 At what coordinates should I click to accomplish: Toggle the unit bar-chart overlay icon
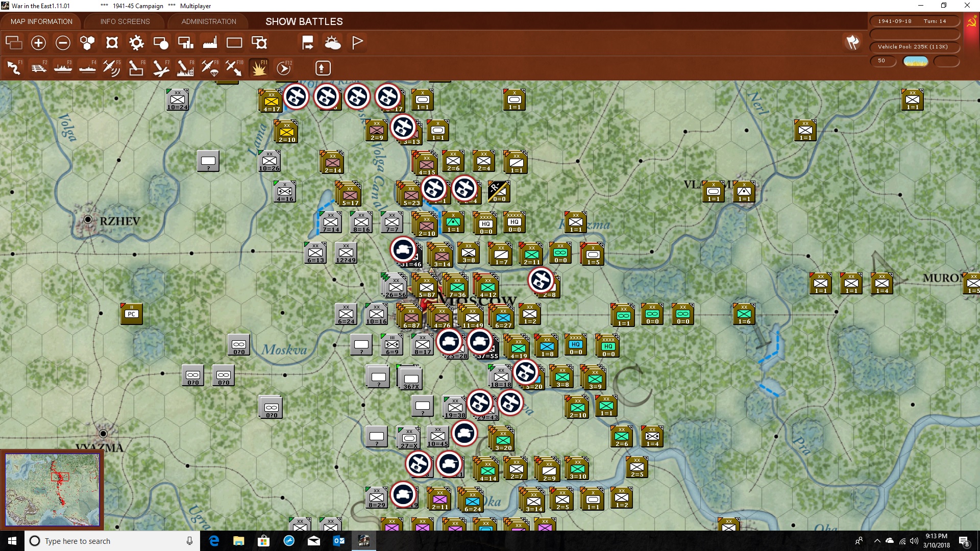click(185, 43)
